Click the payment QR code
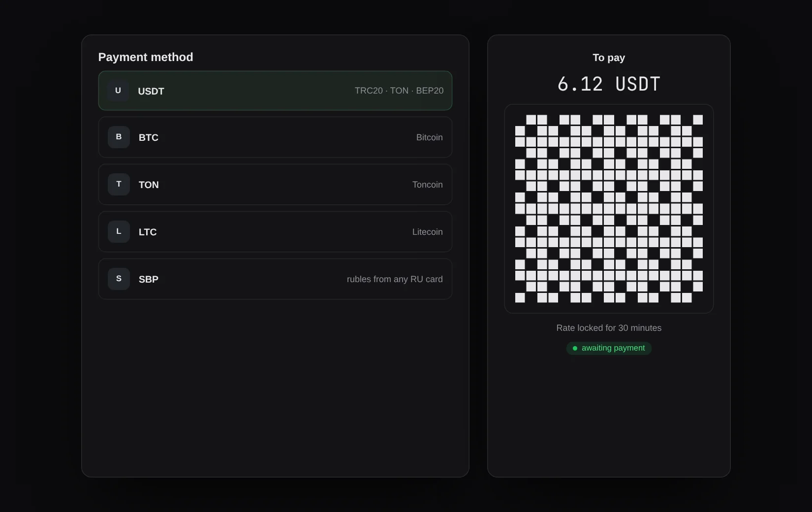812x512 pixels. point(609,209)
